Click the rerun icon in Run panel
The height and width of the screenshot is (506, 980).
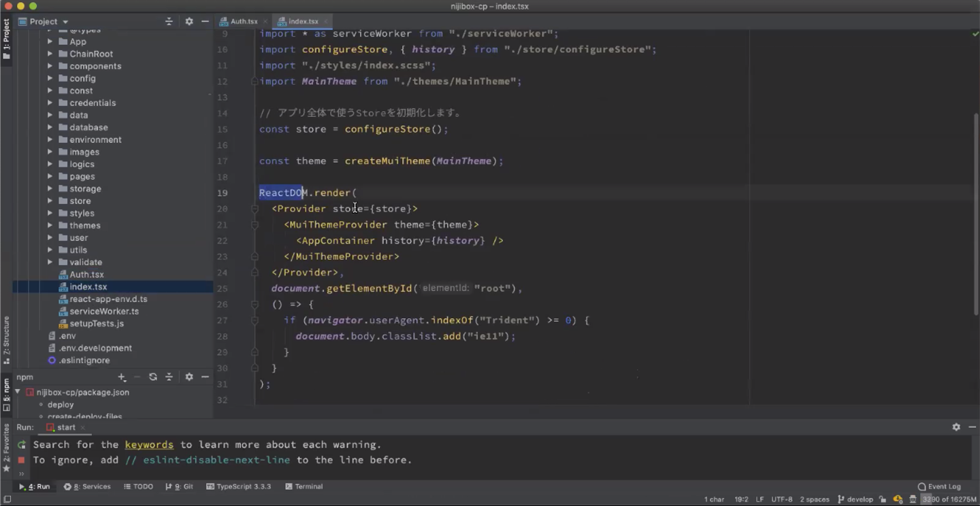pos(22,445)
